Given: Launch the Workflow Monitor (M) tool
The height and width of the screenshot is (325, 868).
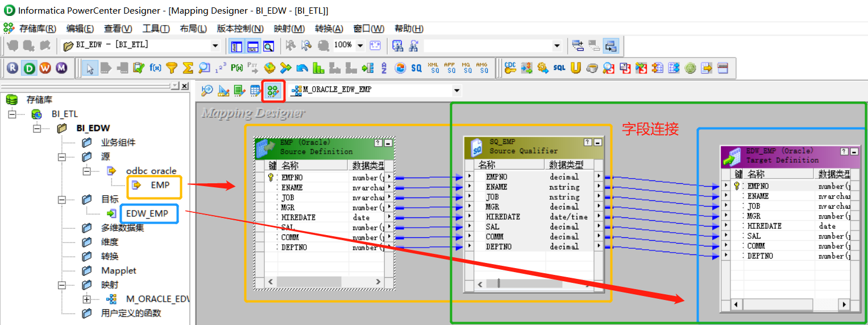Looking at the screenshot, I should pyautogui.click(x=61, y=68).
